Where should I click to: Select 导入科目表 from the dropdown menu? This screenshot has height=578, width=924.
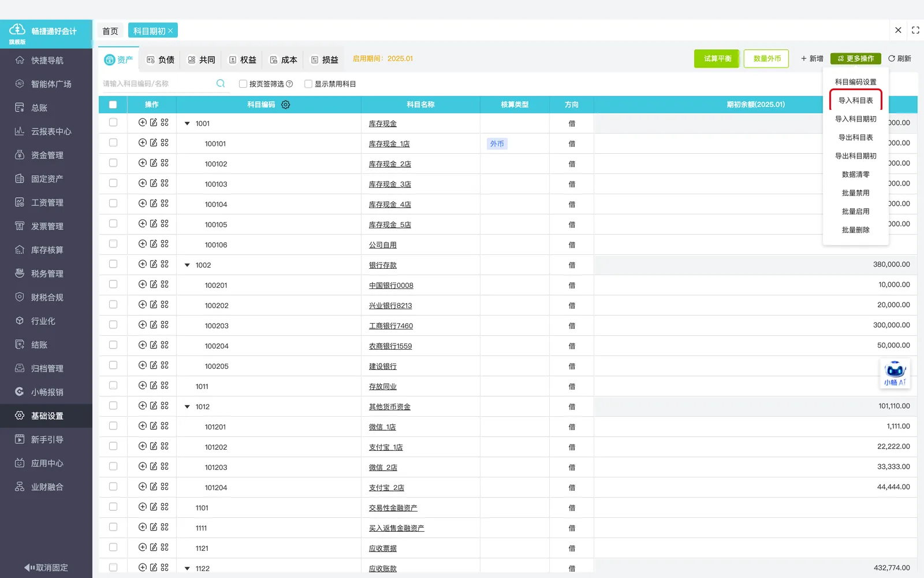pos(856,101)
